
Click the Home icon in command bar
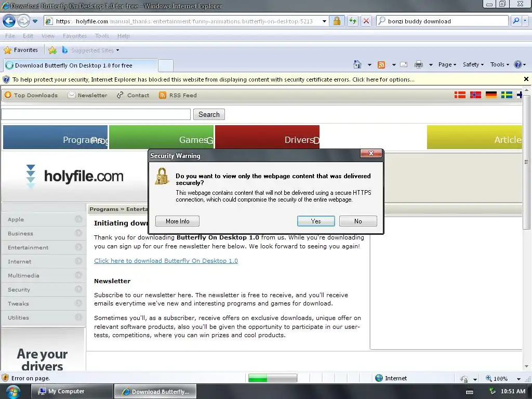tap(357, 64)
